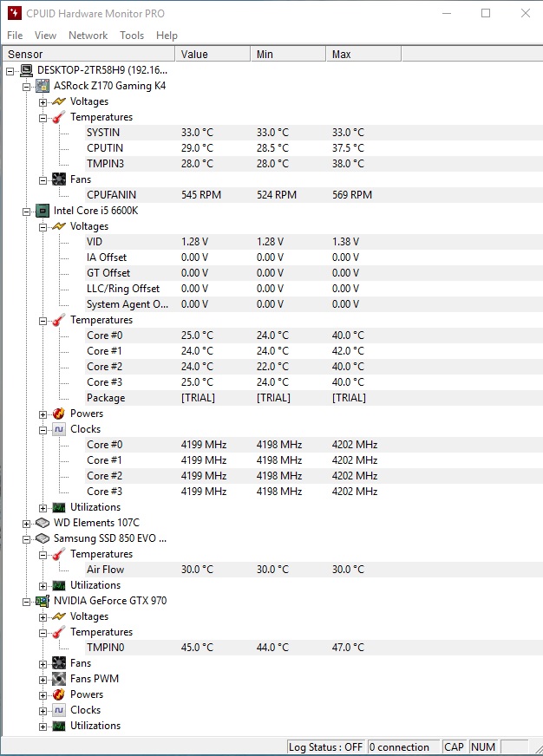Select the CPUFANIN fan row
The width and height of the screenshot is (543, 756).
(x=313, y=195)
